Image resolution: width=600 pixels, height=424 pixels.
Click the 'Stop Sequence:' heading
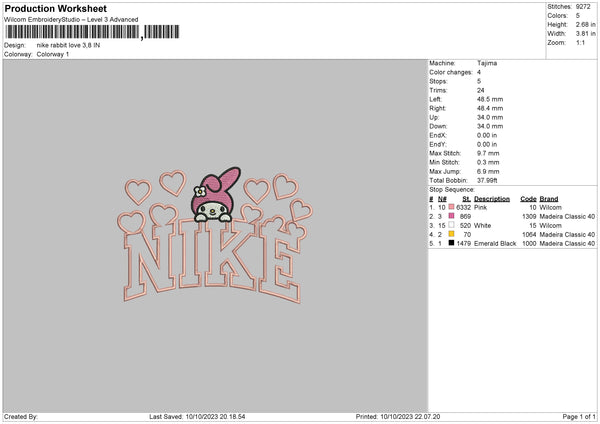[x=452, y=189]
